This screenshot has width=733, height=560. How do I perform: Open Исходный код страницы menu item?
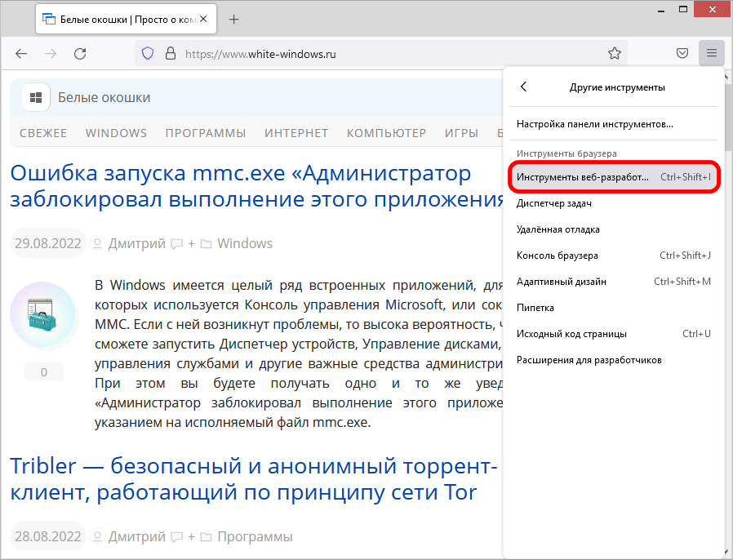point(613,334)
